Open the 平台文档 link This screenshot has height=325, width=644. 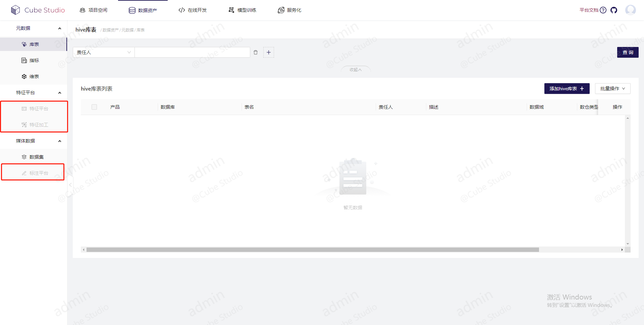pyautogui.click(x=589, y=10)
